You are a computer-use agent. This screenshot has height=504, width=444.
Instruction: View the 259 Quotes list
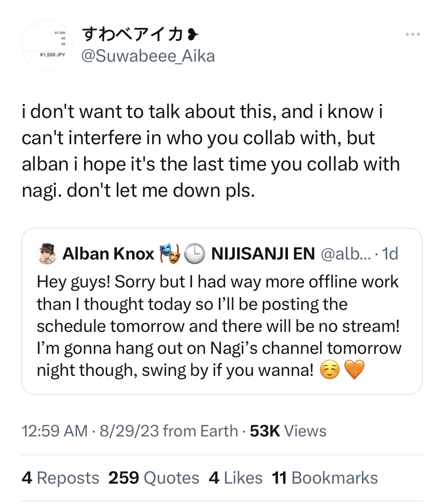coord(153,478)
